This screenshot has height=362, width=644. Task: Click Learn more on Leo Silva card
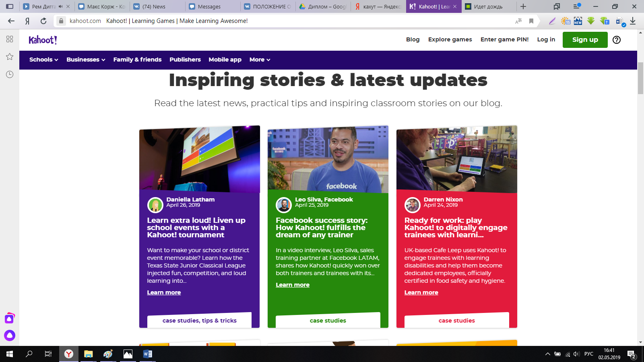click(293, 285)
